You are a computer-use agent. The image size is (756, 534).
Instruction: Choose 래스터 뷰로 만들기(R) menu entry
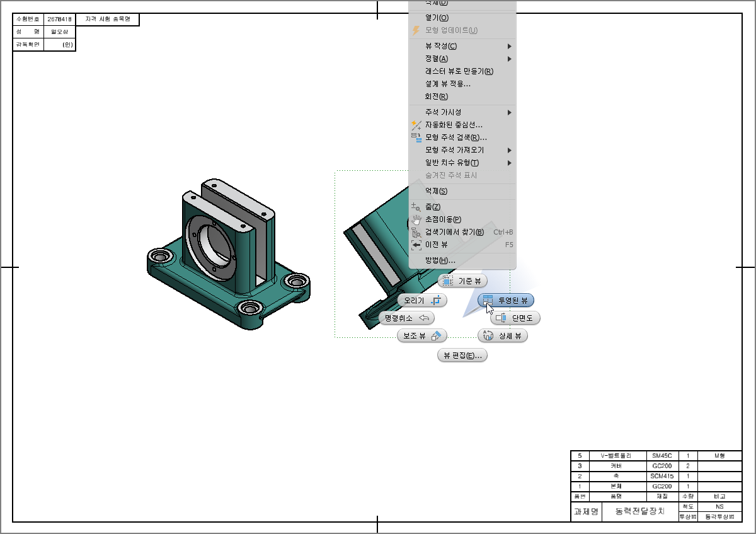[462, 71]
